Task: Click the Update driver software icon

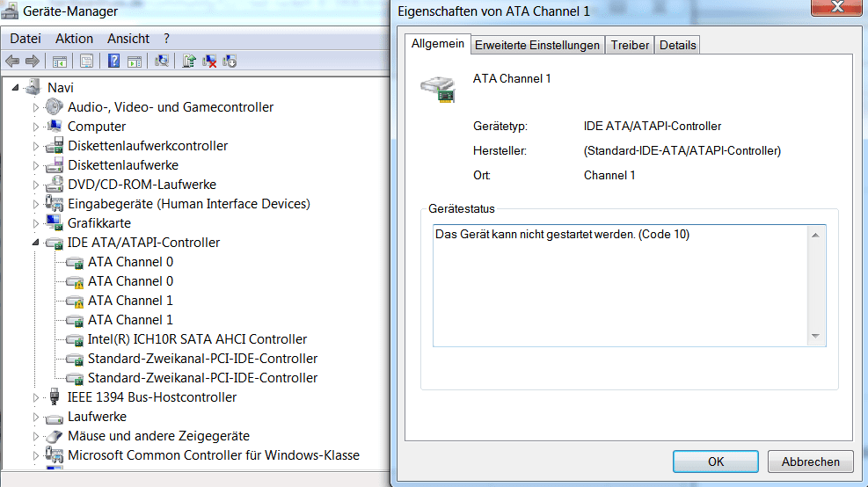Action: [x=188, y=61]
